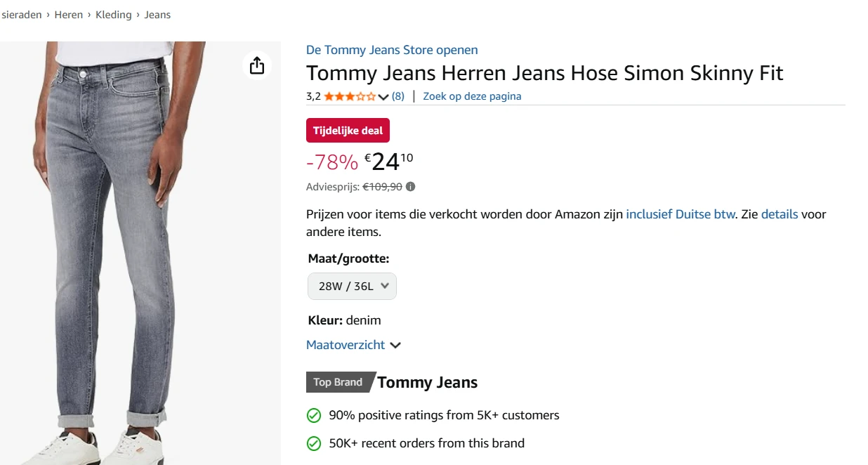
Task: Click the green checkmark beside 50K+ recent orders
Action: click(x=314, y=443)
